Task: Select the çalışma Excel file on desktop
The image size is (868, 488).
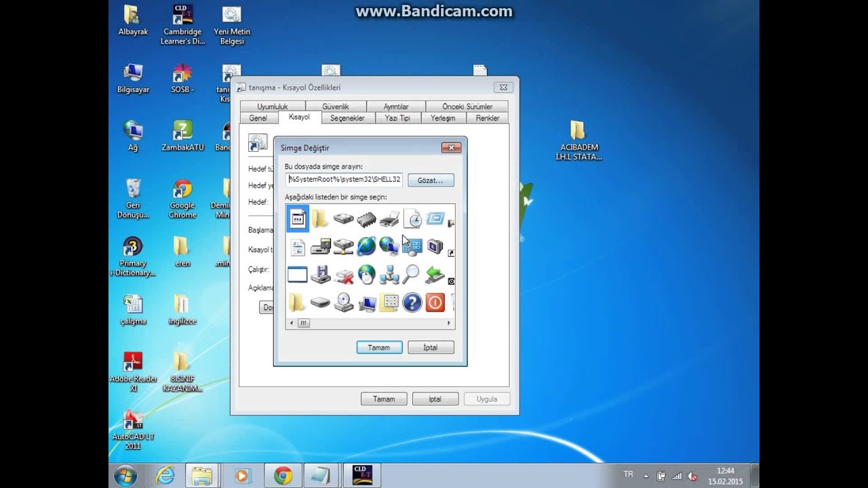Action: click(133, 310)
